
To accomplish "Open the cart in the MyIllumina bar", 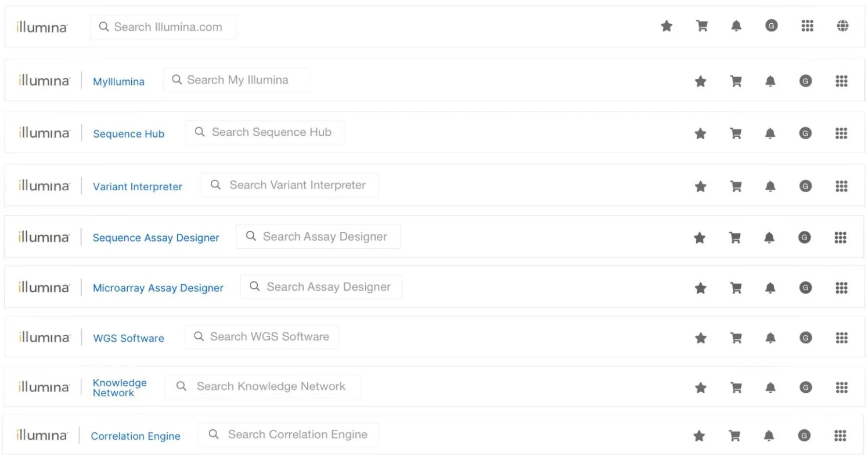I will 736,81.
